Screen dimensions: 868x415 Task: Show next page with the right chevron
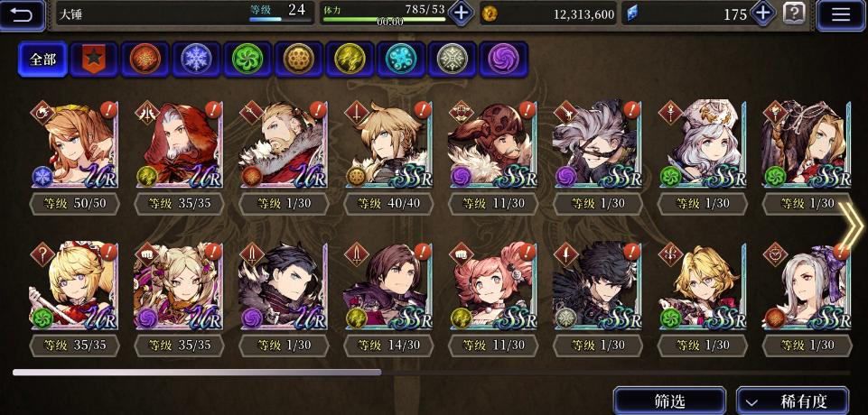851,225
